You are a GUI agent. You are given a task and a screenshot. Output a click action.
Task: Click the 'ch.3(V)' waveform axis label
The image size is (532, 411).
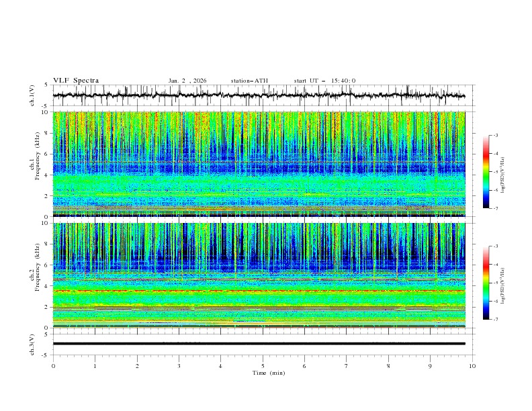click(32, 345)
